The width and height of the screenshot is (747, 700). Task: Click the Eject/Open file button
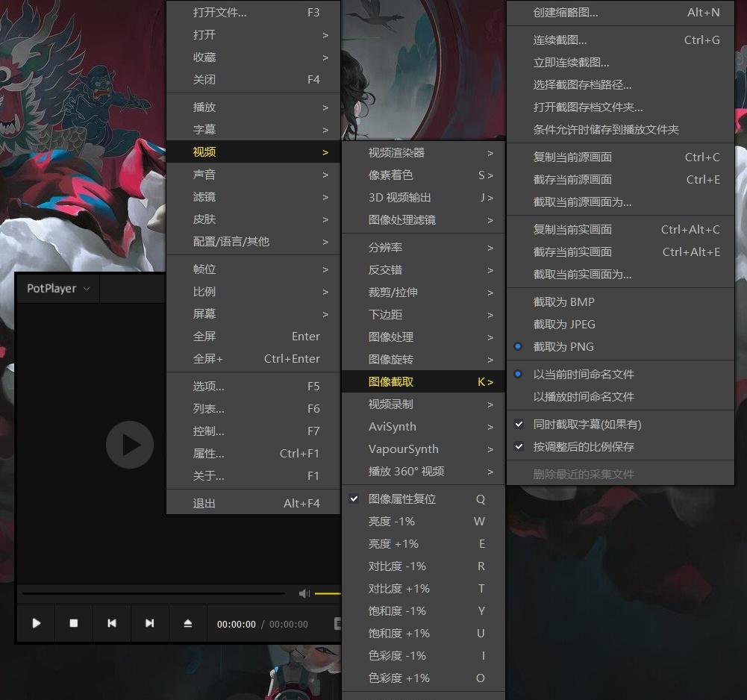coord(188,623)
